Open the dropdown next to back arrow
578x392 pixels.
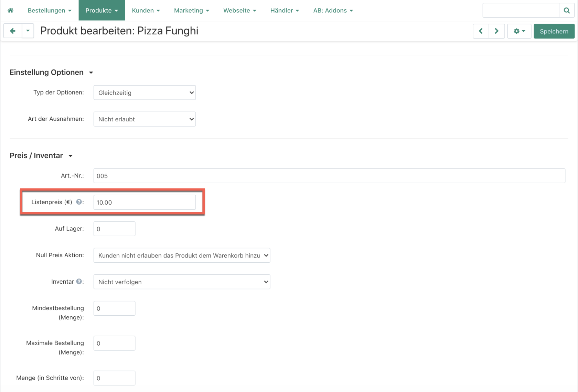[28, 31]
